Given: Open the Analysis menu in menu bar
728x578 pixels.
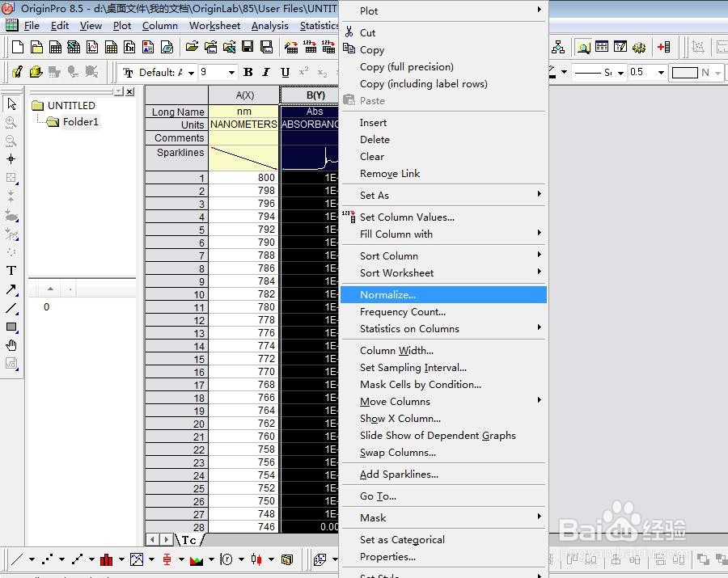Looking at the screenshot, I should click(x=269, y=26).
